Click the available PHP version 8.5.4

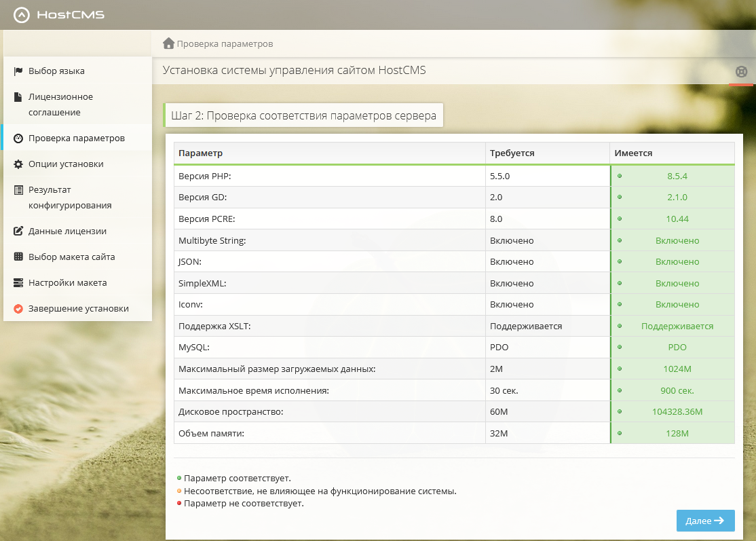pos(677,176)
